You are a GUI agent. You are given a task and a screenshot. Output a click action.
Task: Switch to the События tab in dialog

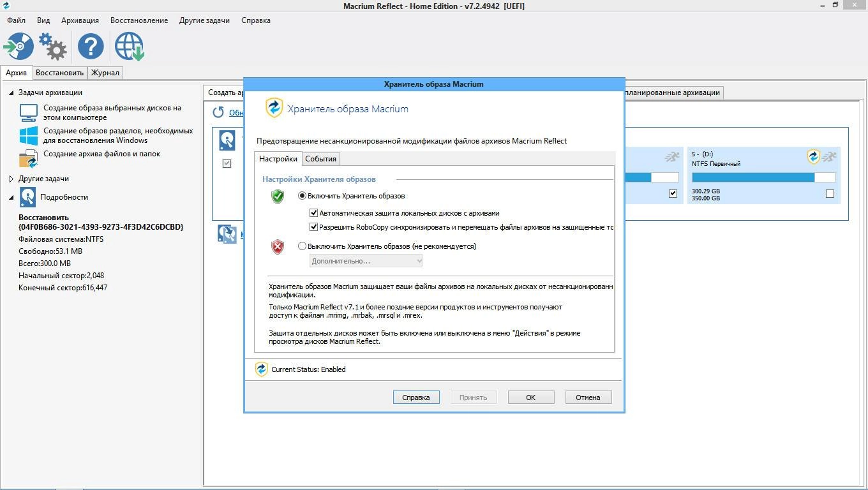(x=320, y=159)
